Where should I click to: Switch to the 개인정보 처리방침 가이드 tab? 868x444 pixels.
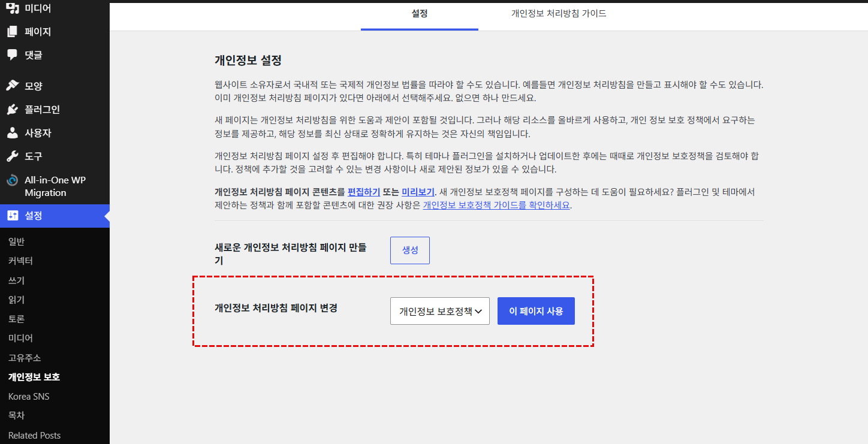click(559, 14)
